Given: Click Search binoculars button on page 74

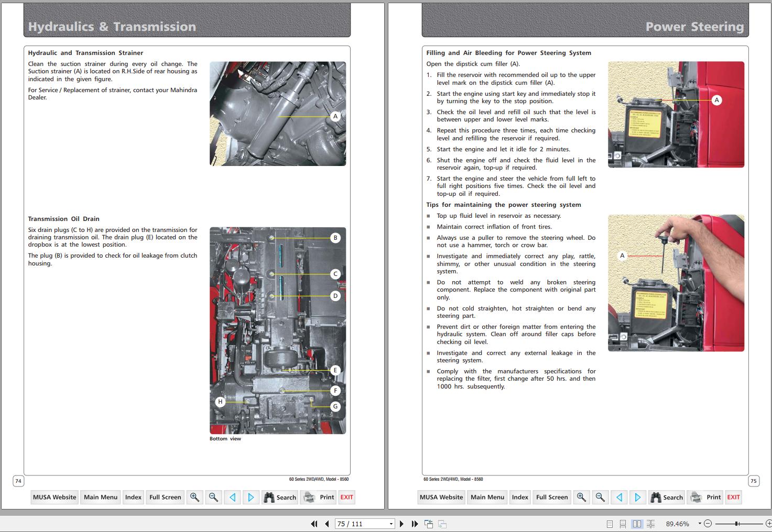Looking at the screenshot, I should tap(280, 497).
